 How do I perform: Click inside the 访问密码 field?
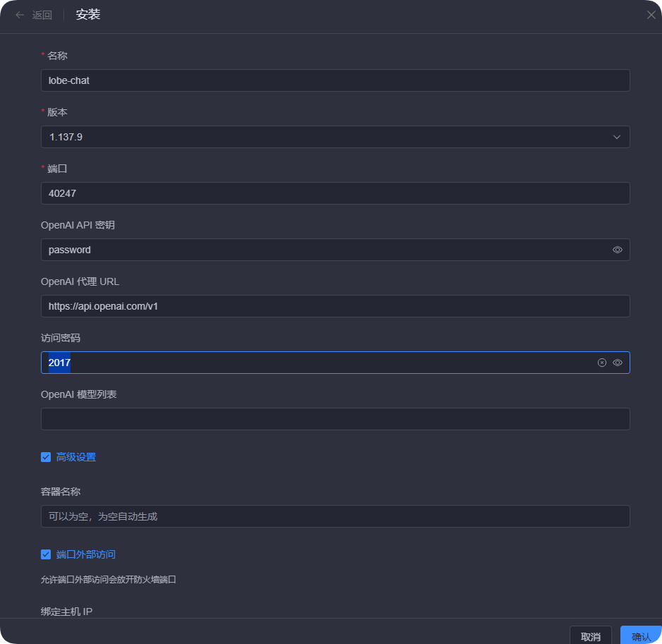tap(317, 363)
